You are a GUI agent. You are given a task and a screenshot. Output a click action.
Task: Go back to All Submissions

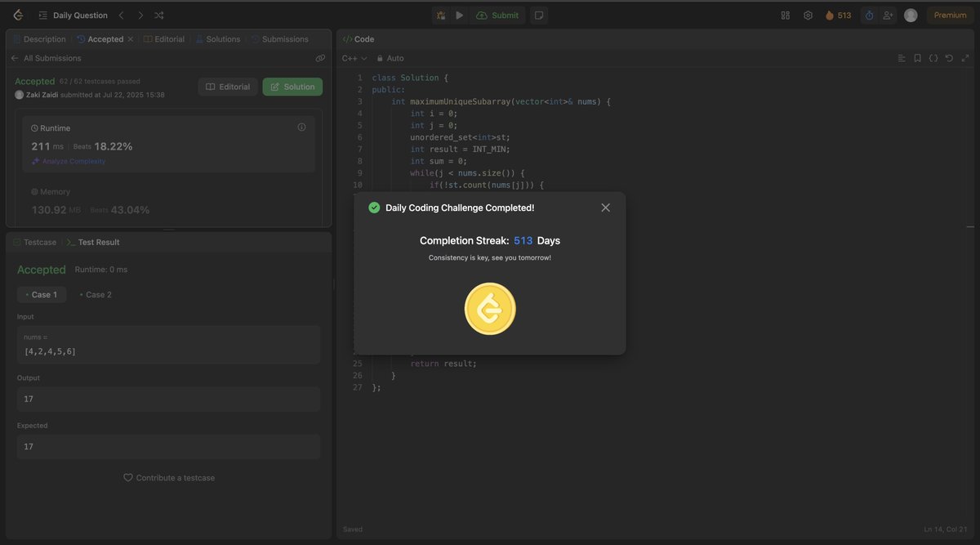(x=46, y=58)
